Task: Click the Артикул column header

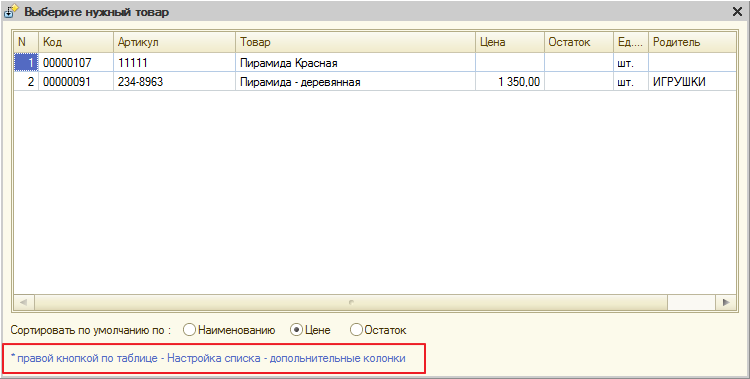Action: [x=174, y=42]
